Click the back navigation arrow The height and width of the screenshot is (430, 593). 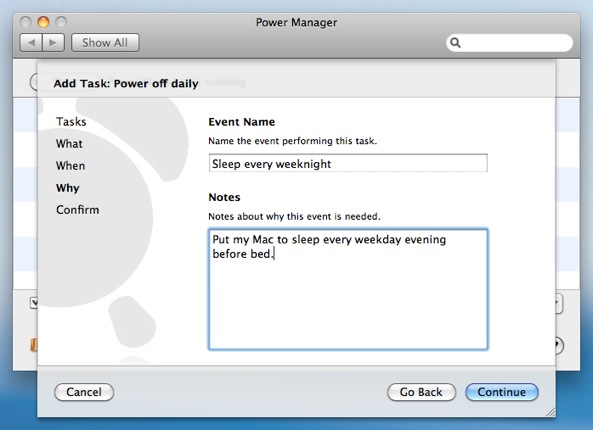click(x=31, y=43)
